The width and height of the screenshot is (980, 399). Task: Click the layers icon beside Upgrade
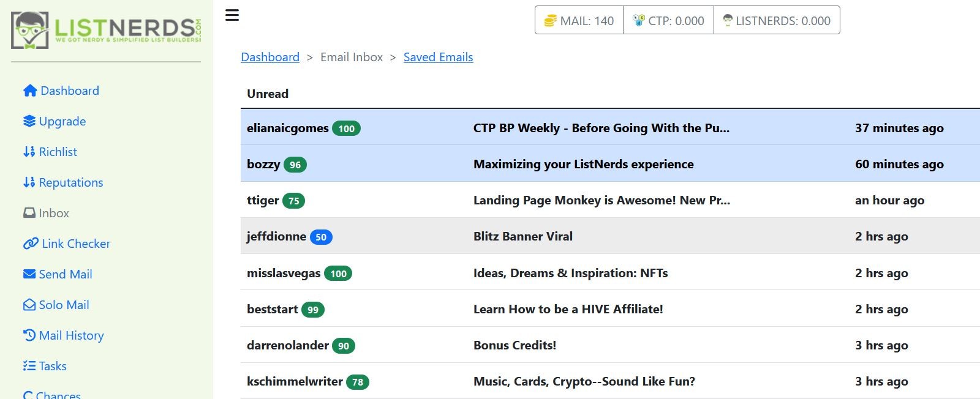pyautogui.click(x=29, y=121)
